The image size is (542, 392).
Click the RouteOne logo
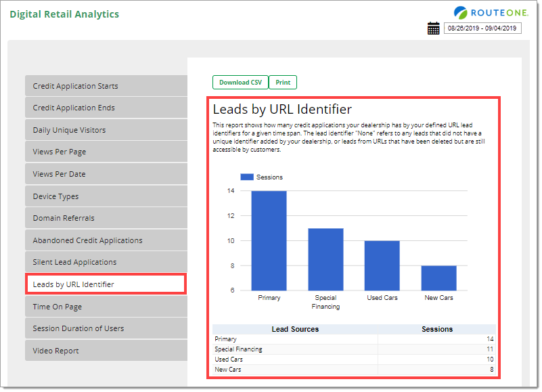(487, 12)
